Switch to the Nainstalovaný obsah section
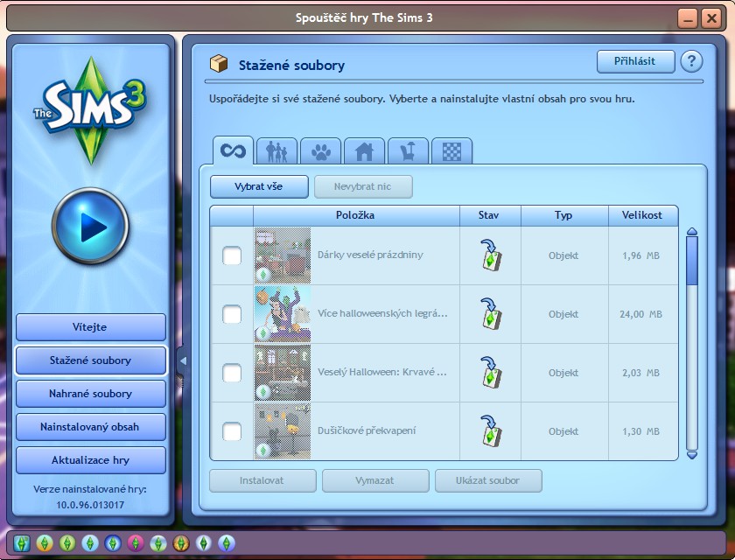 click(x=90, y=426)
